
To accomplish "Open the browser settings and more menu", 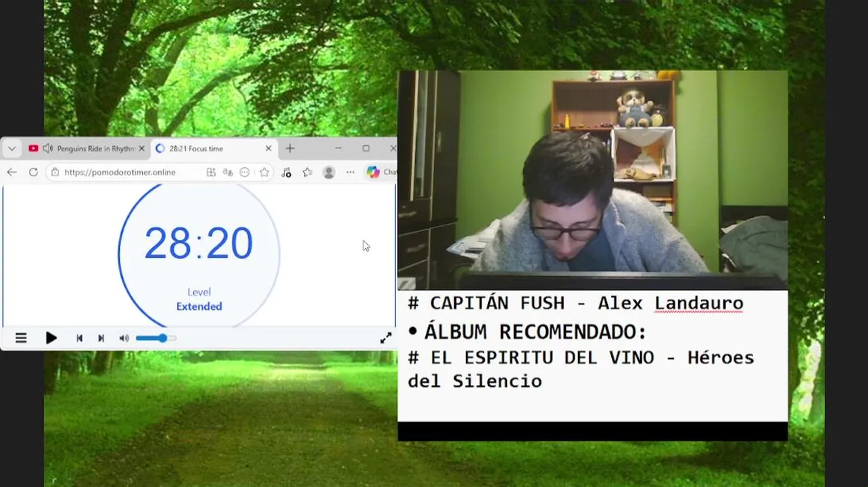I will (350, 172).
